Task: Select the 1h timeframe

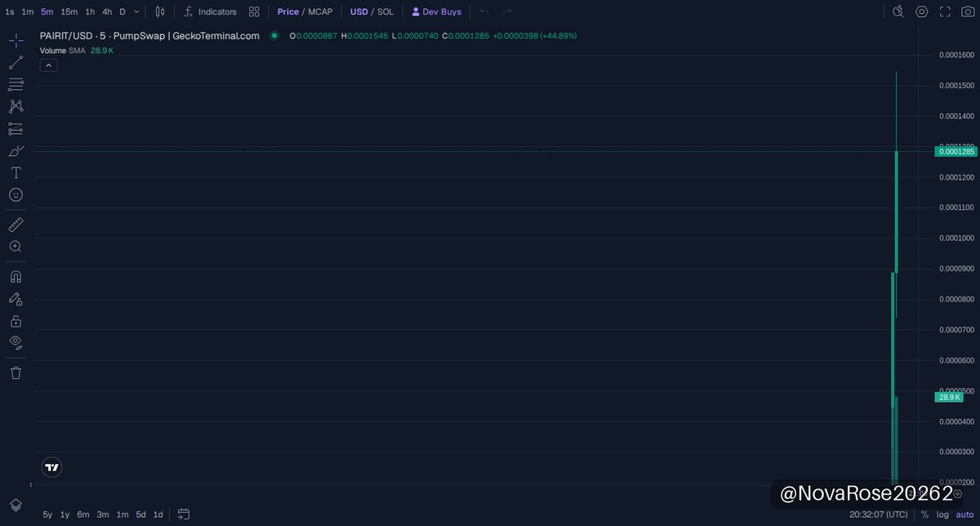Action: pos(90,11)
